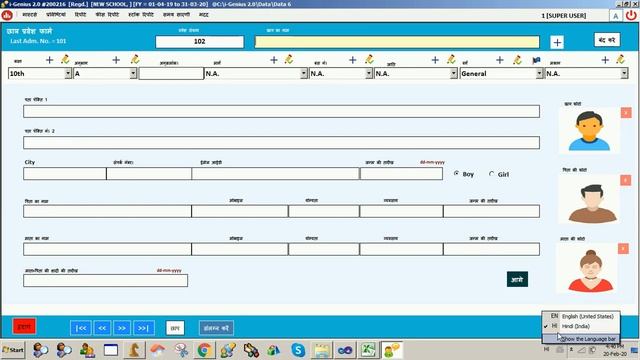Open Google Chrome from the taskbar

coord(204,350)
